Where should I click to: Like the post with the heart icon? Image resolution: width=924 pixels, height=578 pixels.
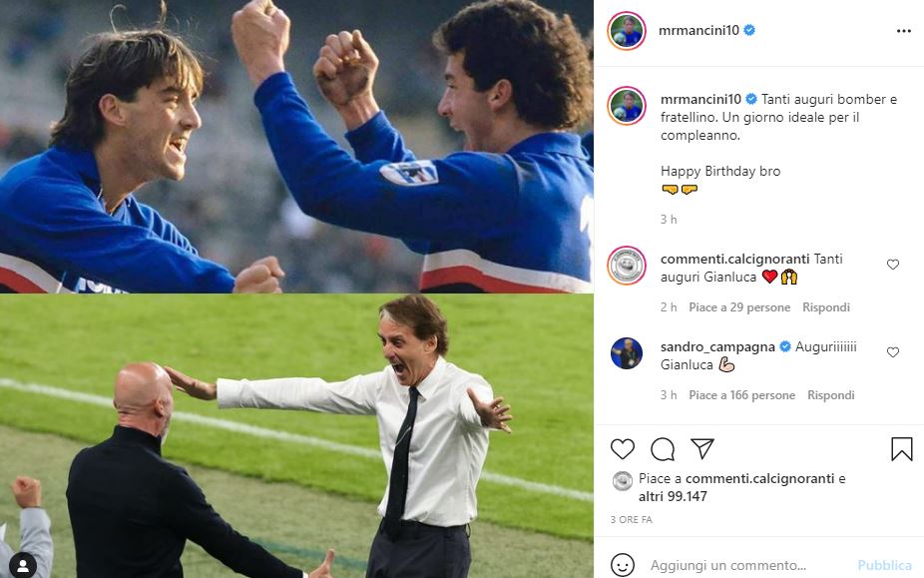622,449
